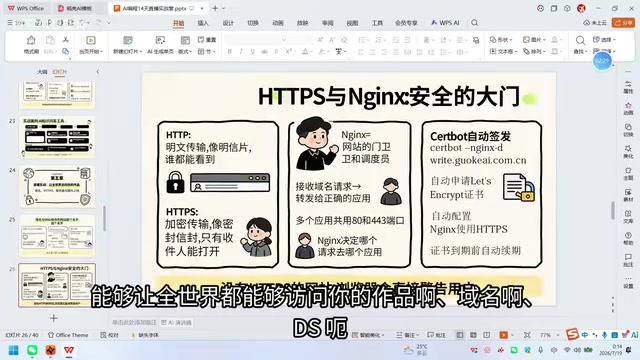Click the 查找 find magnifier icon
Image resolution: width=640 pixels, height=360 pixels.
[580, 40]
